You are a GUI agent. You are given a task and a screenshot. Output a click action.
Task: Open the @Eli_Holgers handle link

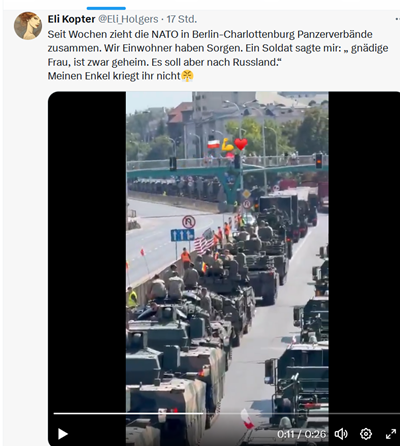click(x=128, y=19)
